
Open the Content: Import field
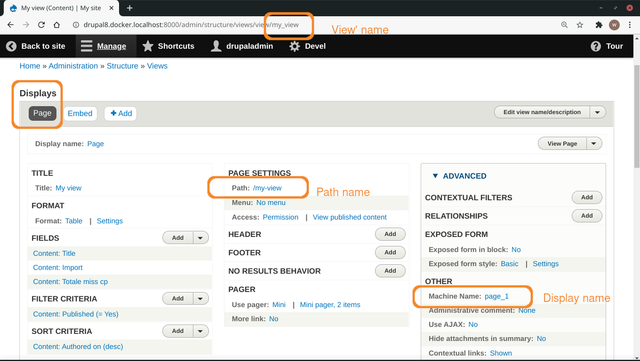(58, 267)
